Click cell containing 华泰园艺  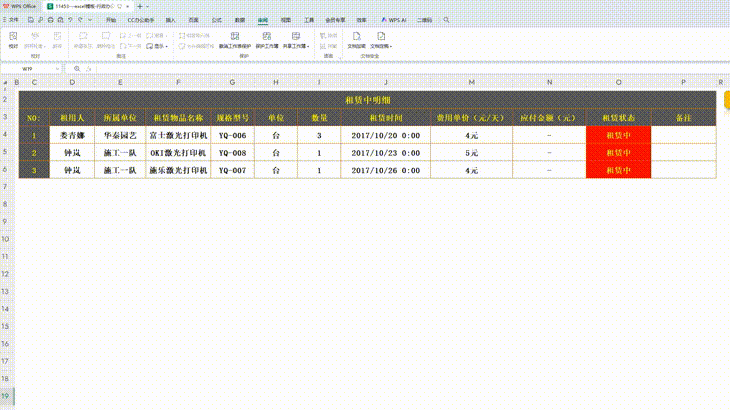point(120,135)
